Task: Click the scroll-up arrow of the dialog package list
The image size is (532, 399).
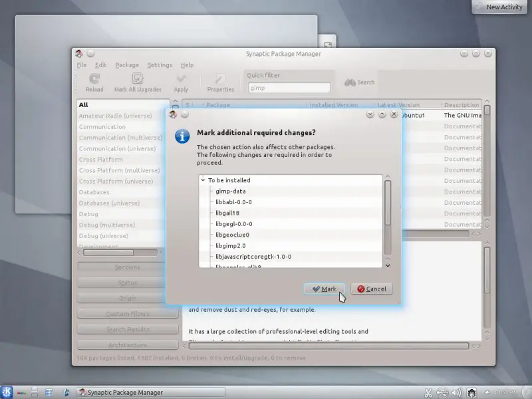Action: [388, 177]
